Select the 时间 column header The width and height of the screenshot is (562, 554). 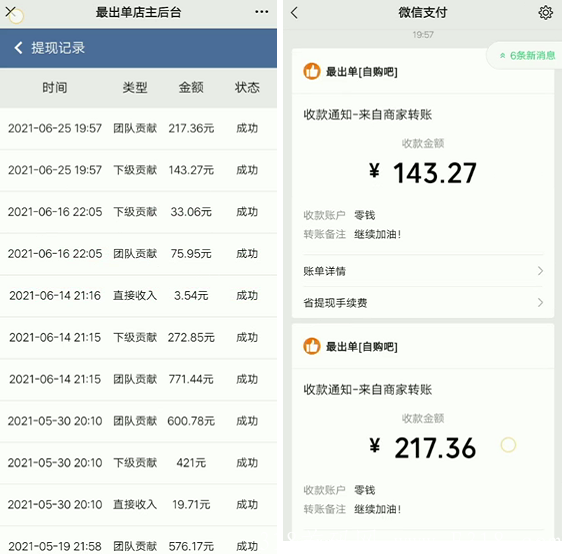55,87
